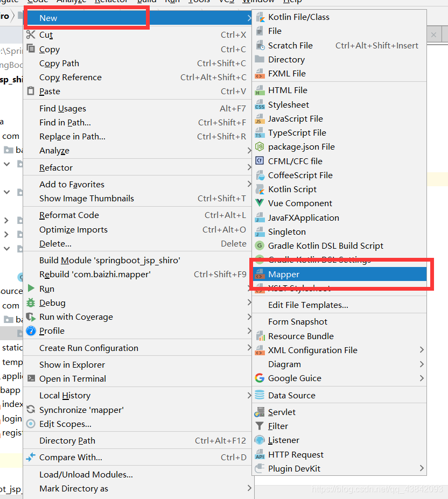448x499 pixels.
Task: Expand the Analyze submenu arrow
Action: [249, 151]
